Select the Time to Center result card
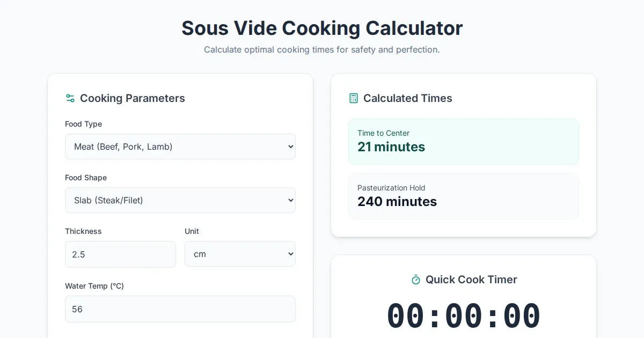644x338 pixels. pos(464,142)
